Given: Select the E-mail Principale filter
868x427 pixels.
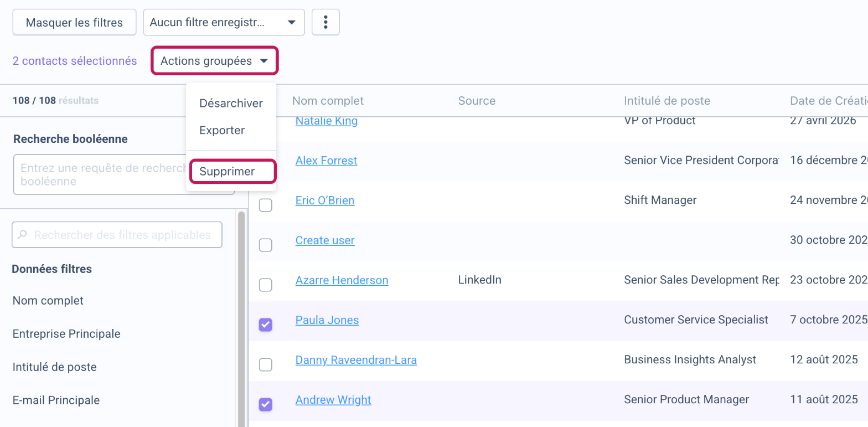Looking at the screenshot, I should 56,400.
